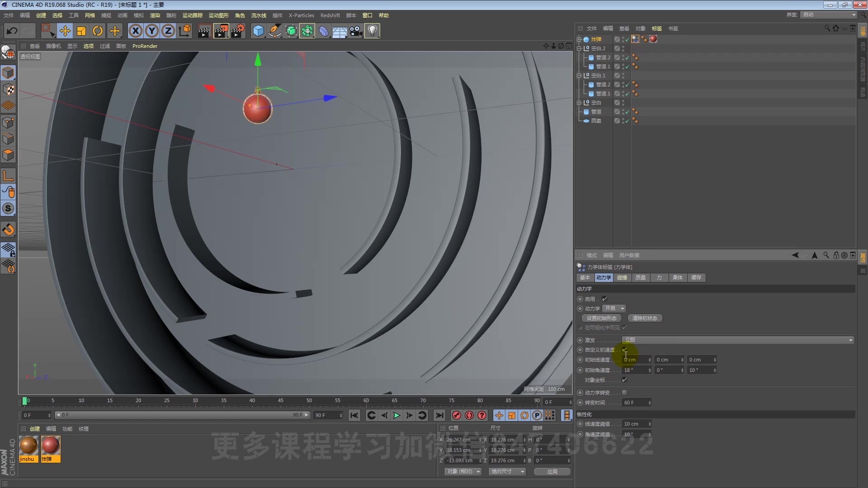Screen dimensions: 868x488
Task: Select the Move tool in toolbar
Action: (65, 31)
